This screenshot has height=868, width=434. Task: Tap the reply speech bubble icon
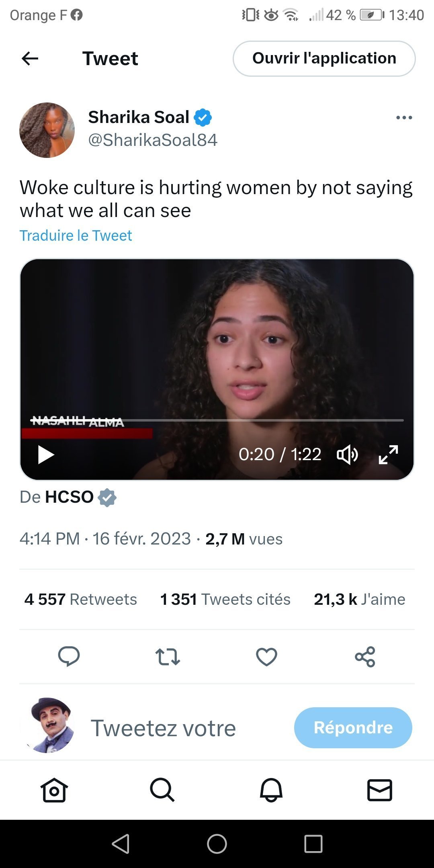tap(69, 657)
